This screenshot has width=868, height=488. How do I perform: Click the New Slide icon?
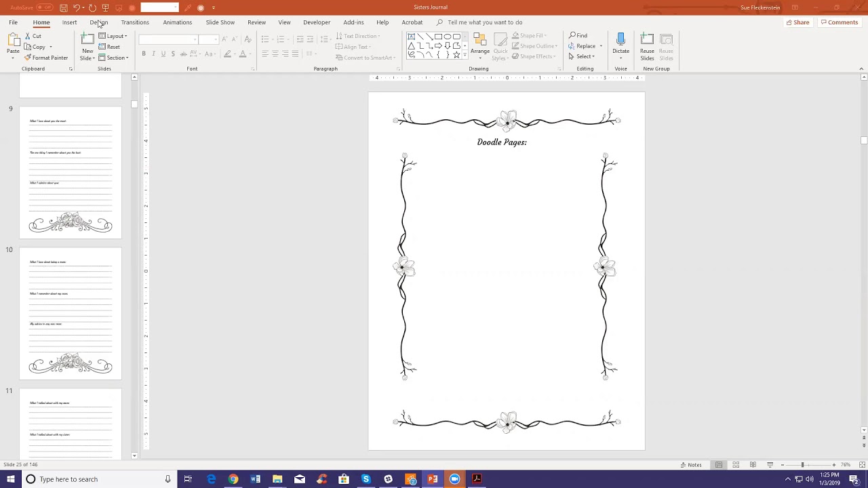click(87, 39)
